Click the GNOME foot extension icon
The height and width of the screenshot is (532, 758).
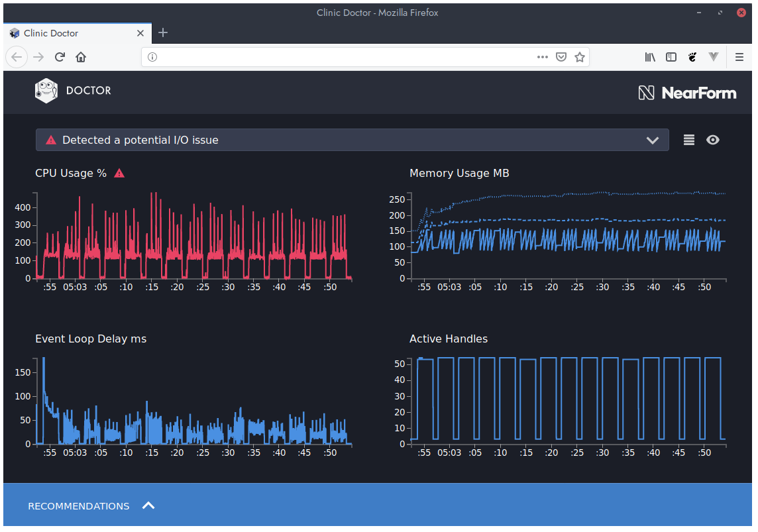click(692, 58)
